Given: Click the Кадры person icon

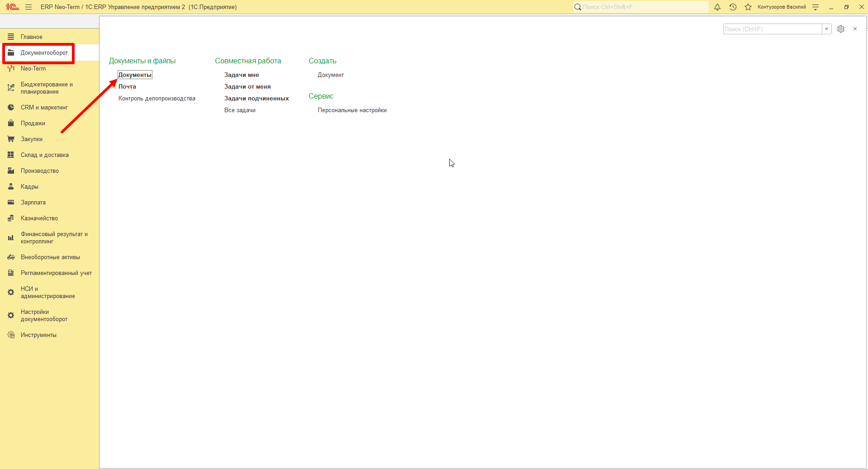Looking at the screenshot, I should (11, 187).
